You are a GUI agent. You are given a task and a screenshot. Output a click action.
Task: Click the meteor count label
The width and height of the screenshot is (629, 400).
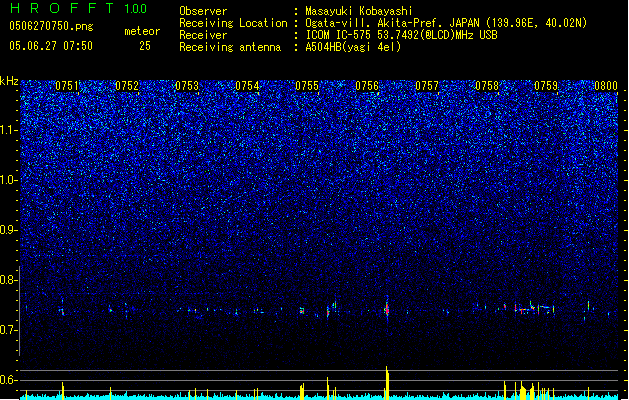click(x=142, y=31)
